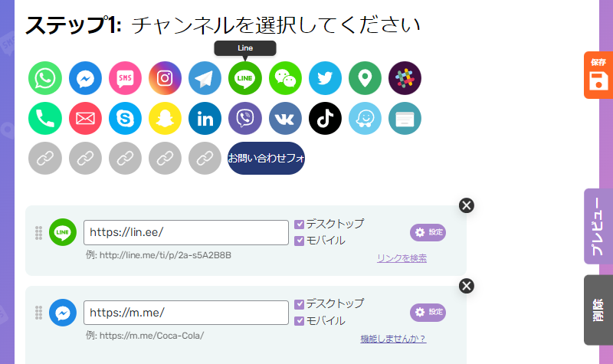Add the Instagram channel
613x364 pixels.
coord(165,78)
